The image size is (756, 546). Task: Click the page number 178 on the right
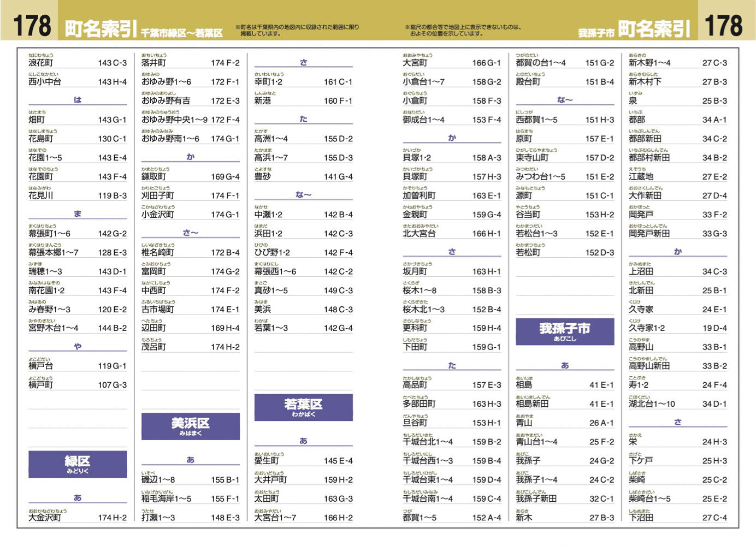click(x=724, y=24)
